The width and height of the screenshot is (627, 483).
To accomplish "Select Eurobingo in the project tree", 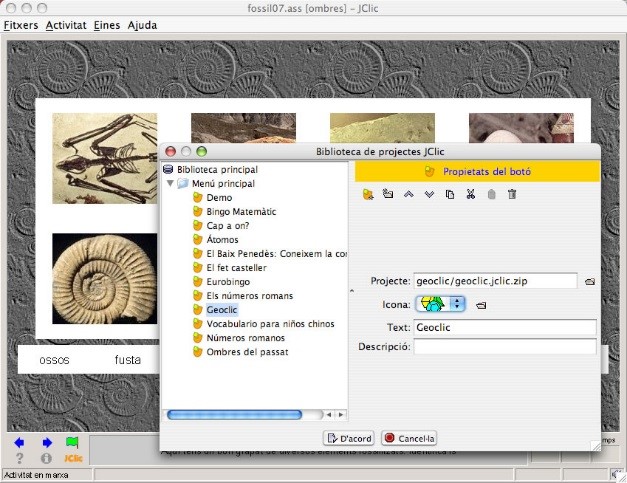I will click(229, 282).
